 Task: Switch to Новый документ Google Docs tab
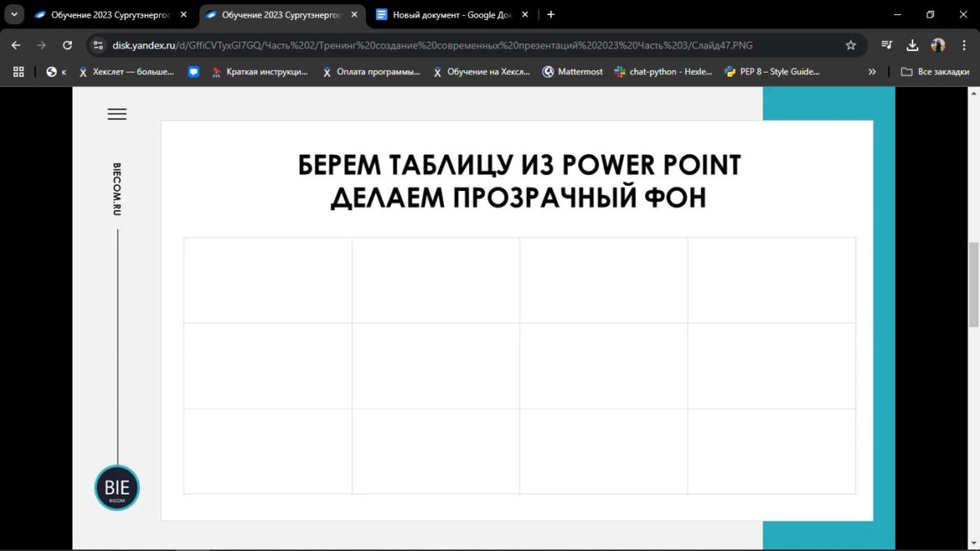tap(452, 14)
